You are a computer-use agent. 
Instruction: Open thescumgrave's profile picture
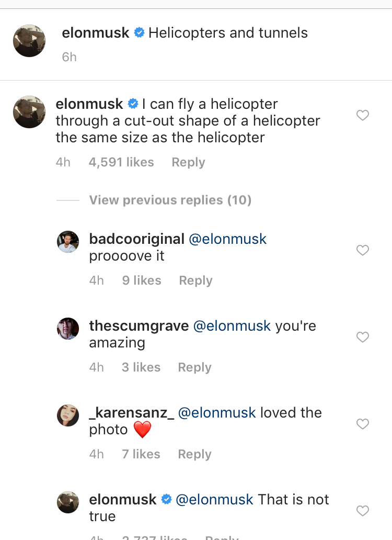pos(68,329)
